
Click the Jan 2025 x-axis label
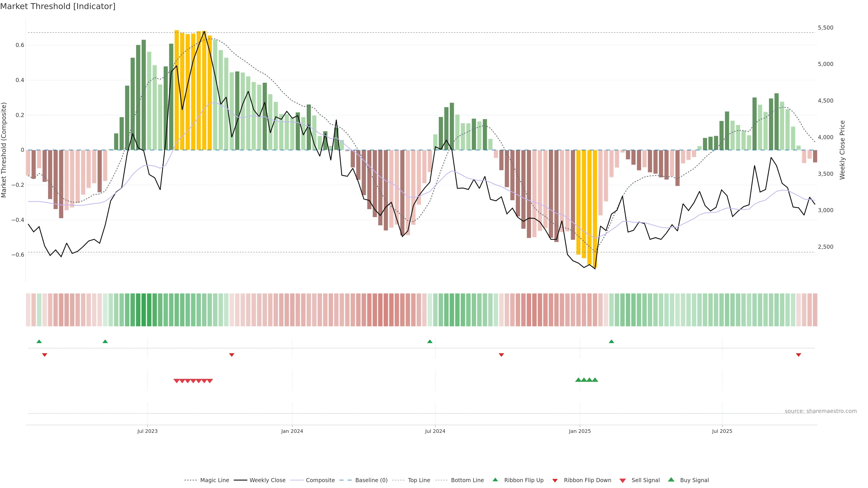pos(580,431)
